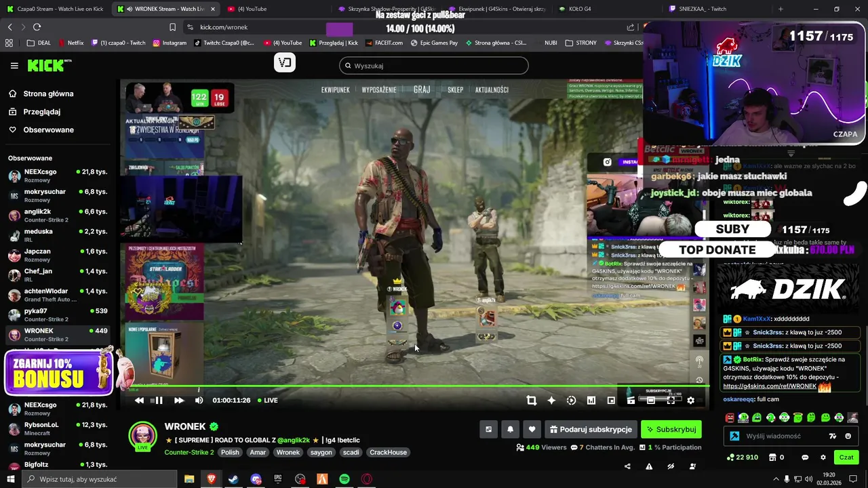868x488 pixels.
Task: Click the @anglik2k mention in title
Action: (292, 440)
